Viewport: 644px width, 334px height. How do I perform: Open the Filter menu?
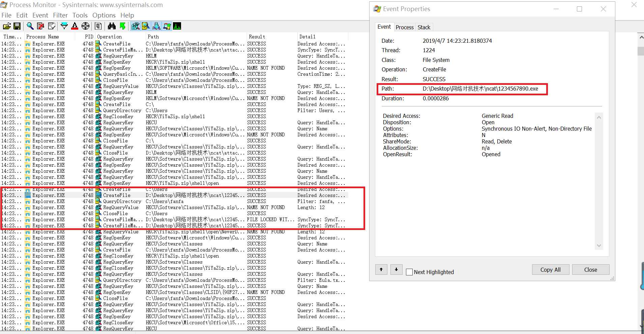60,15
